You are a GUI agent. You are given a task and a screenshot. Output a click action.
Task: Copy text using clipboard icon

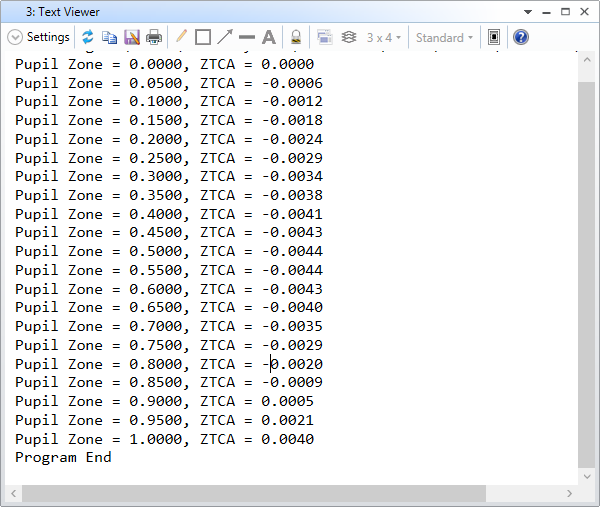[x=109, y=37]
